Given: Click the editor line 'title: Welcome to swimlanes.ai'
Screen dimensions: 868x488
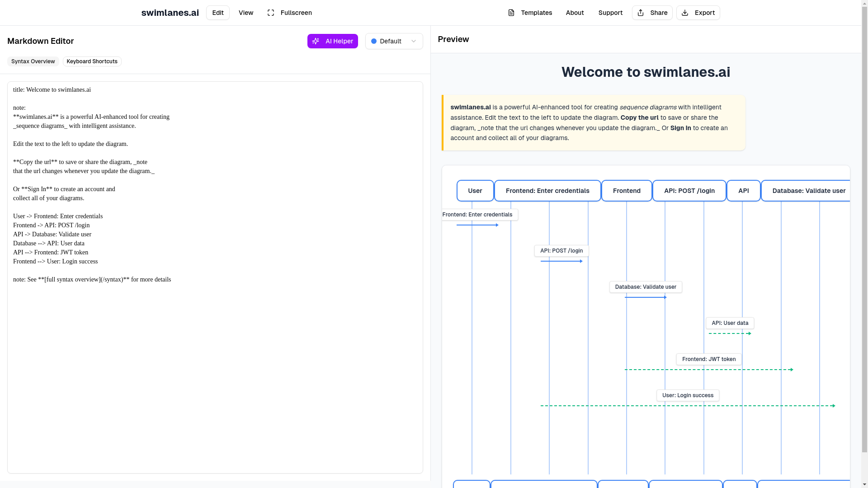Looking at the screenshot, I should point(52,90).
